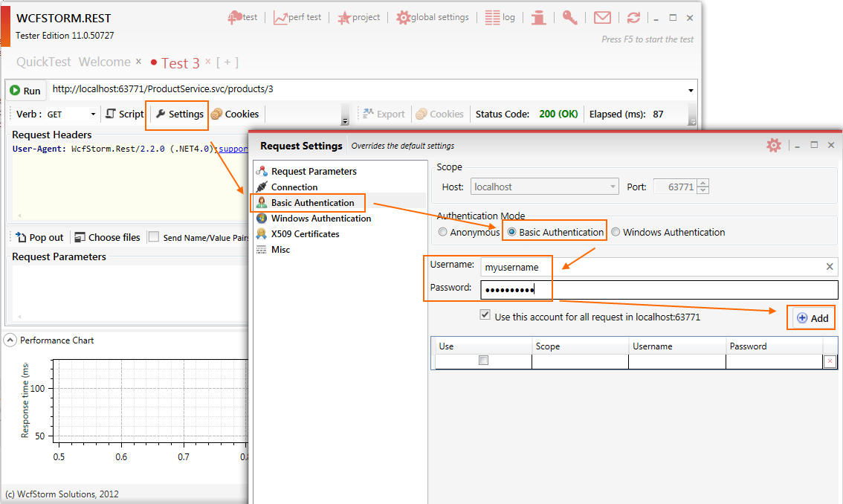
Task: Click the Password input field
Action: [659, 289]
